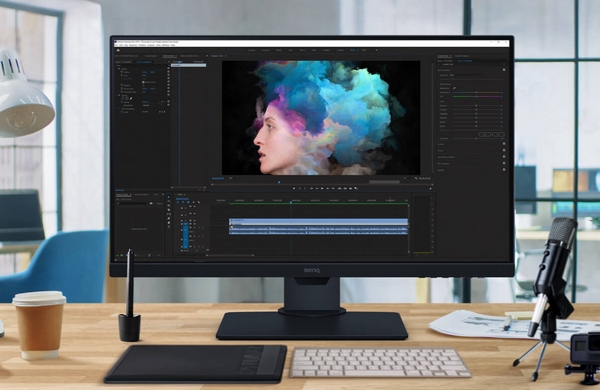This screenshot has height=390, width=600.
Task: Toggle nest-or-individual-clips insert button in timeline
Action: click(x=178, y=202)
